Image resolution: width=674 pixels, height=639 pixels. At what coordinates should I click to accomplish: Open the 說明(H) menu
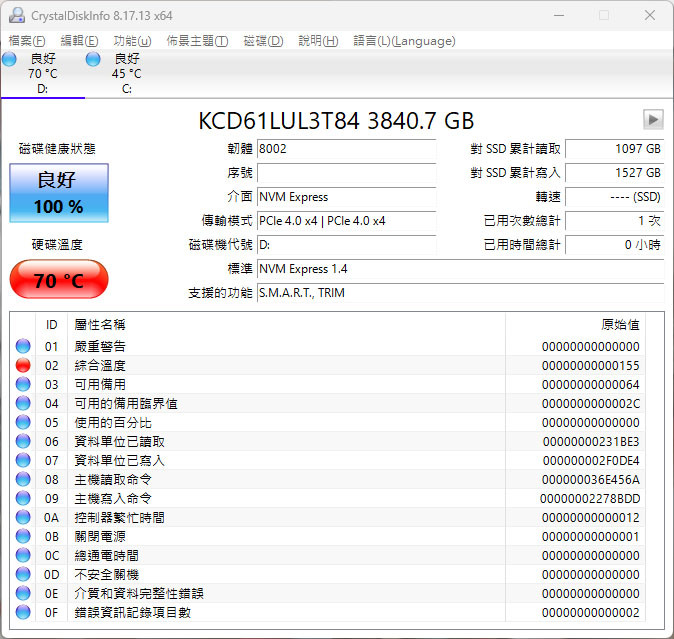[319, 41]
